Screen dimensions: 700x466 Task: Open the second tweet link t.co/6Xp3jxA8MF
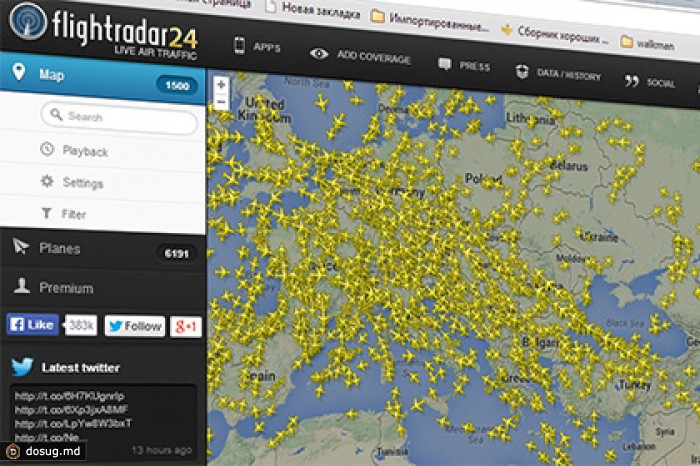71,409
